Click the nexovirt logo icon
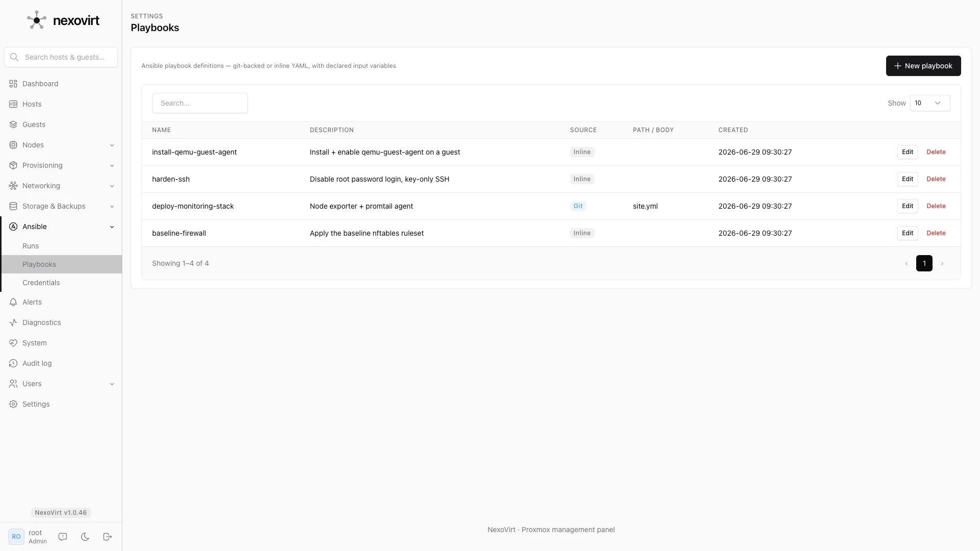 click(37, 20)
